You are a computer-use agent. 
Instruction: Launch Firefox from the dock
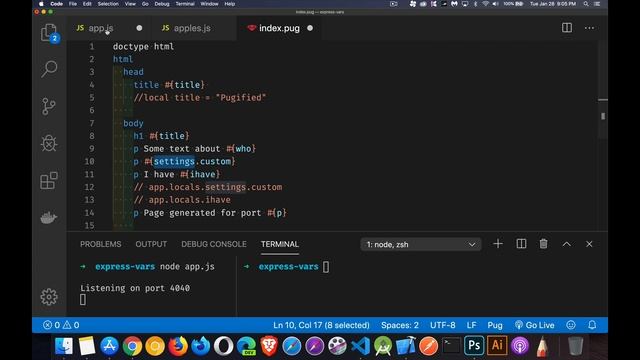[x=178, y=346]
